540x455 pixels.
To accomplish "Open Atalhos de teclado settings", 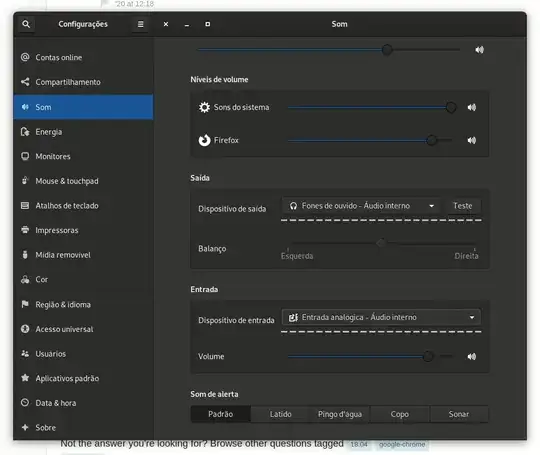I will pyautogui.click(x=83, y=206).
